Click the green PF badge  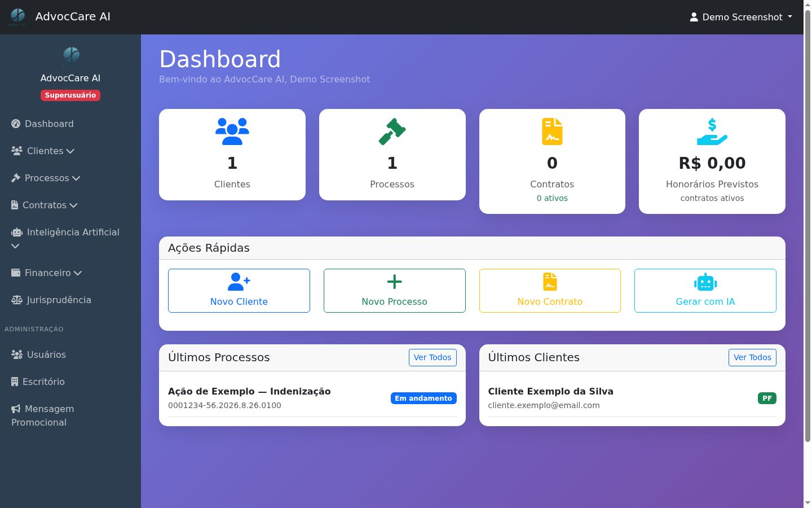767,398
